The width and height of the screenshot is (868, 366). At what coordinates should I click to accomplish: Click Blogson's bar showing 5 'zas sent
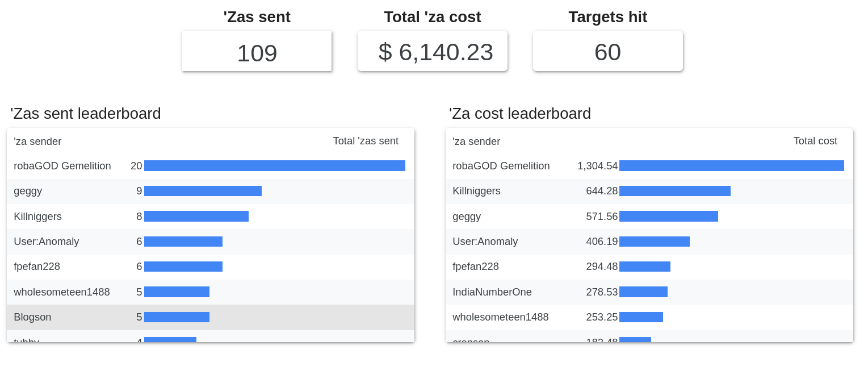pyautogui.click(x=177, y=317)
